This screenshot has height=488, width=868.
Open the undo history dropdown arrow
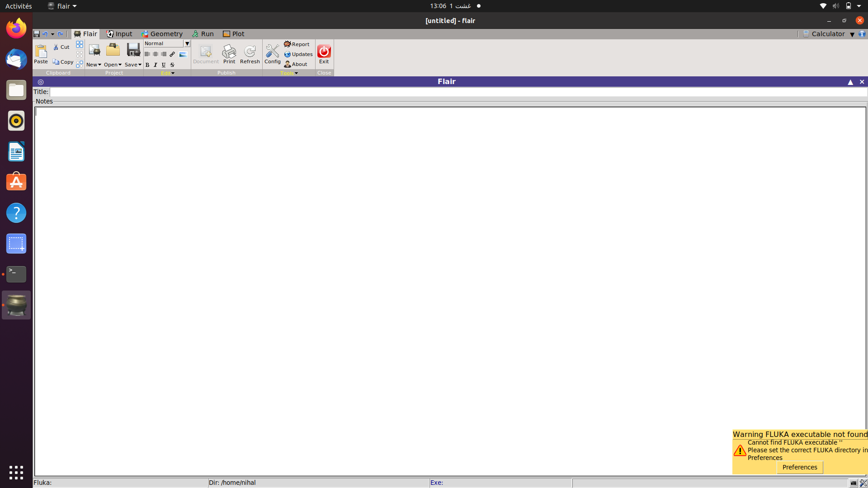click(x=52, y=34)
